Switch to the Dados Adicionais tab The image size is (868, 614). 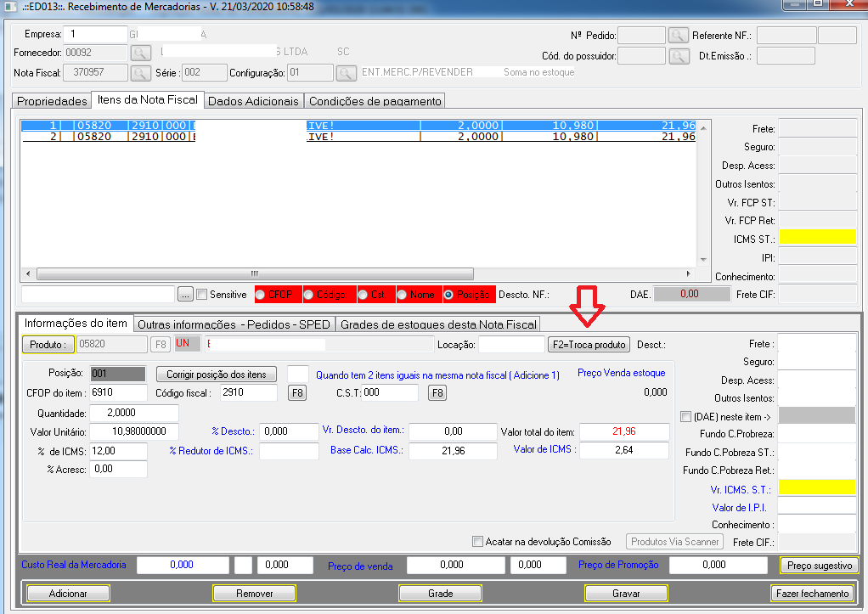(253, 101)
